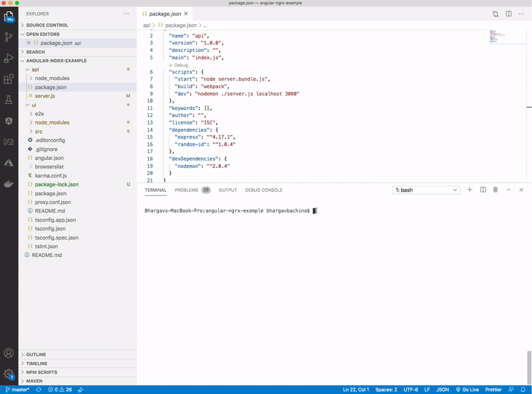Open angular.json file
Viewport: 532px width, 394px height.
(x=78, y=158)
